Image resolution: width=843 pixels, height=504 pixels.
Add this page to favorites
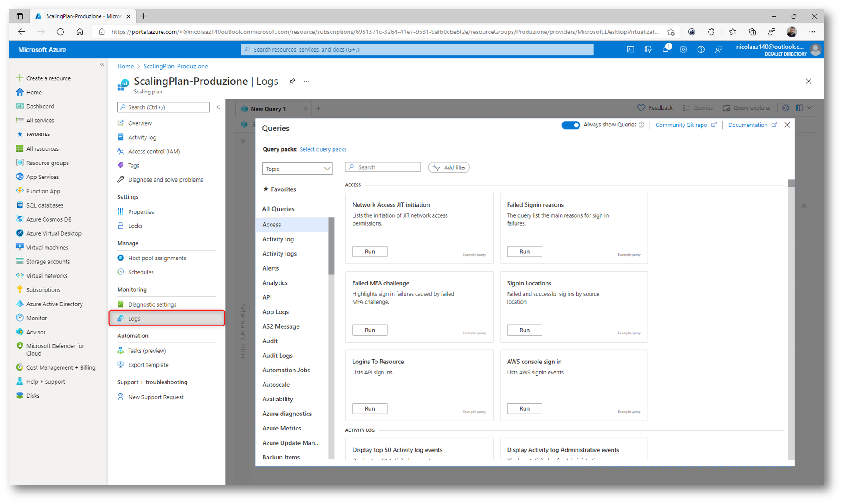[x=671, y=32]
